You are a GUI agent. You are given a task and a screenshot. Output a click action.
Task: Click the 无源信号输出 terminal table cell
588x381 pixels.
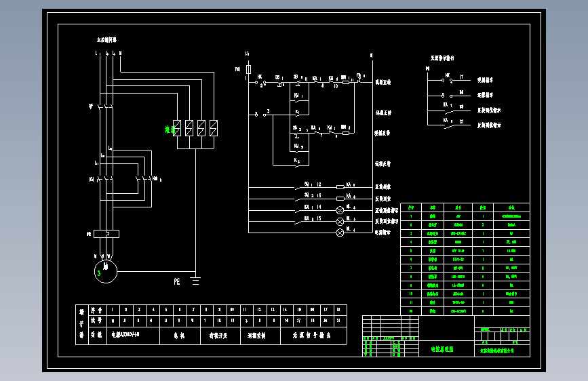(313, 336)
